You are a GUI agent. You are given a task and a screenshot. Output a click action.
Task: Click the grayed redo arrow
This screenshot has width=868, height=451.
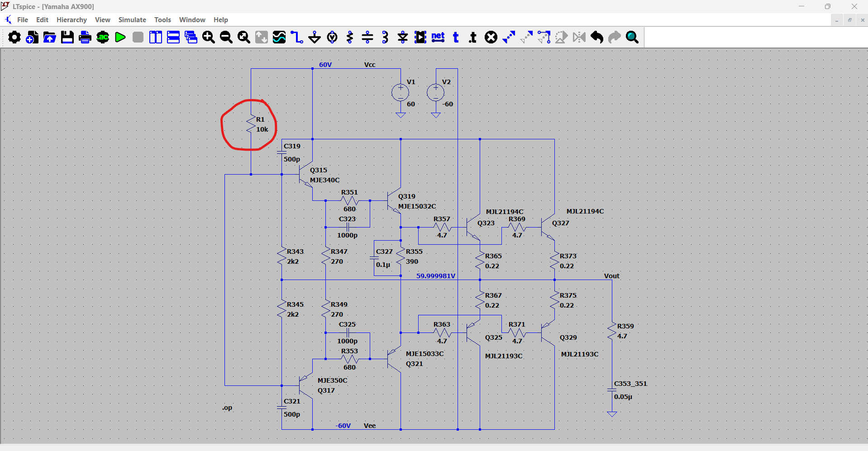tap(615, 37)
